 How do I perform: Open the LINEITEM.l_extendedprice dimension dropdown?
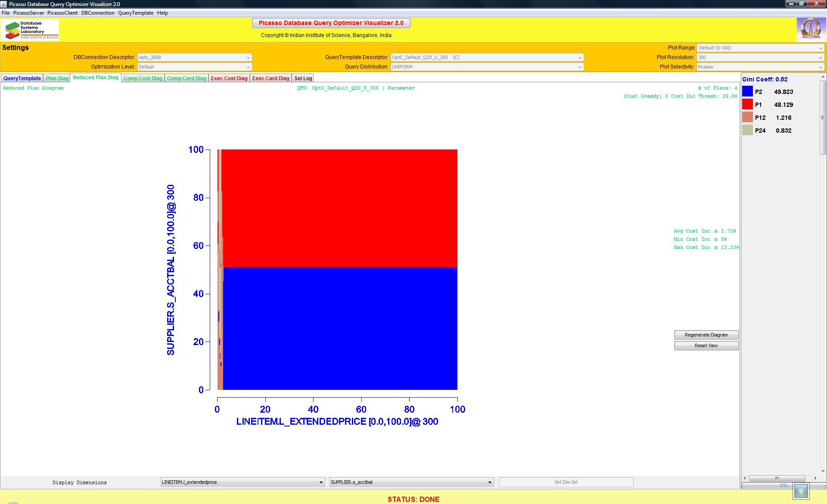243,482
